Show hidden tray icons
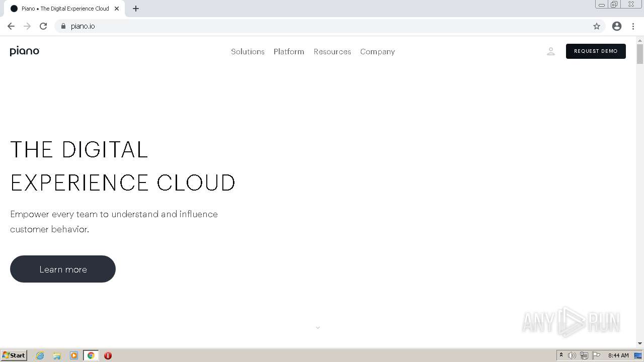644x362 pixels. (561, 355)
